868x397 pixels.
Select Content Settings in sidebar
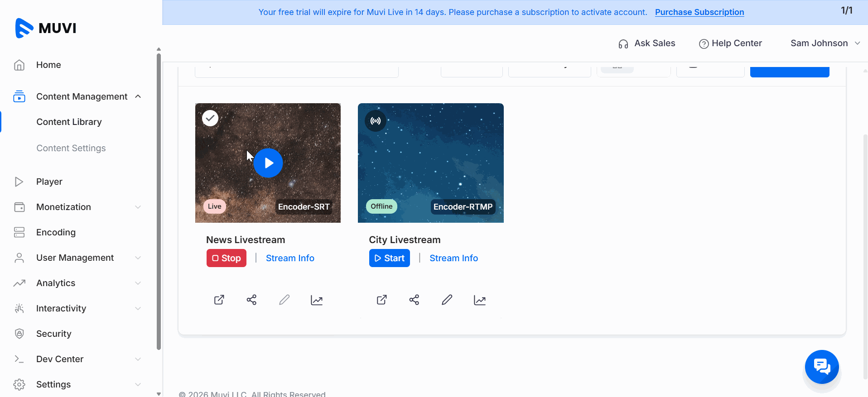(71, 148)
